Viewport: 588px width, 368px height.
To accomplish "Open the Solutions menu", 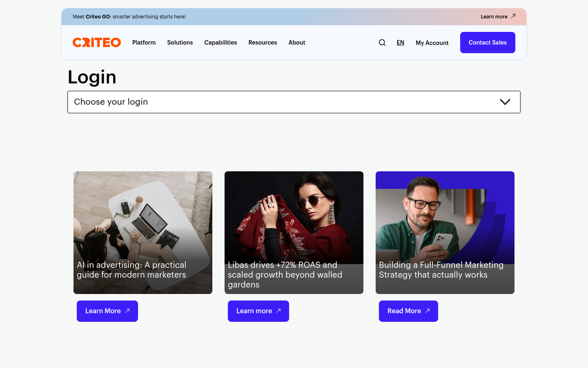I will (180, 43).
